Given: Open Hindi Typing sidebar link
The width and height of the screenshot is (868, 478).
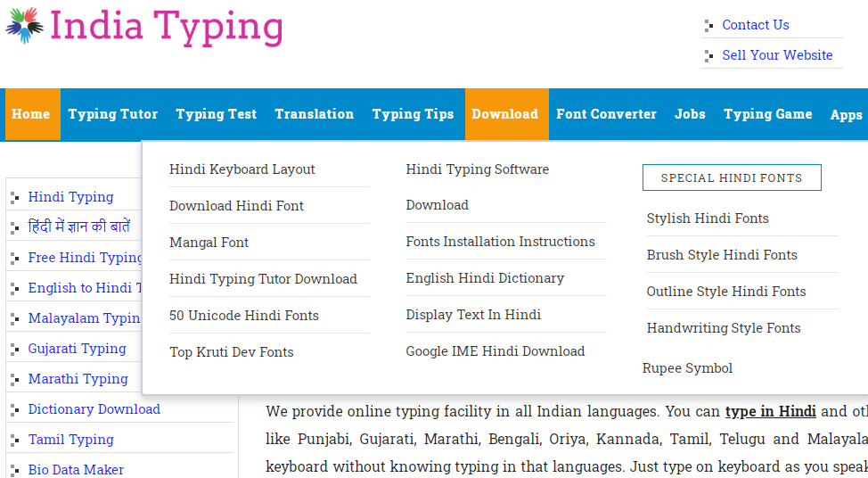Looking at the screenshot, I should (71, 197).
